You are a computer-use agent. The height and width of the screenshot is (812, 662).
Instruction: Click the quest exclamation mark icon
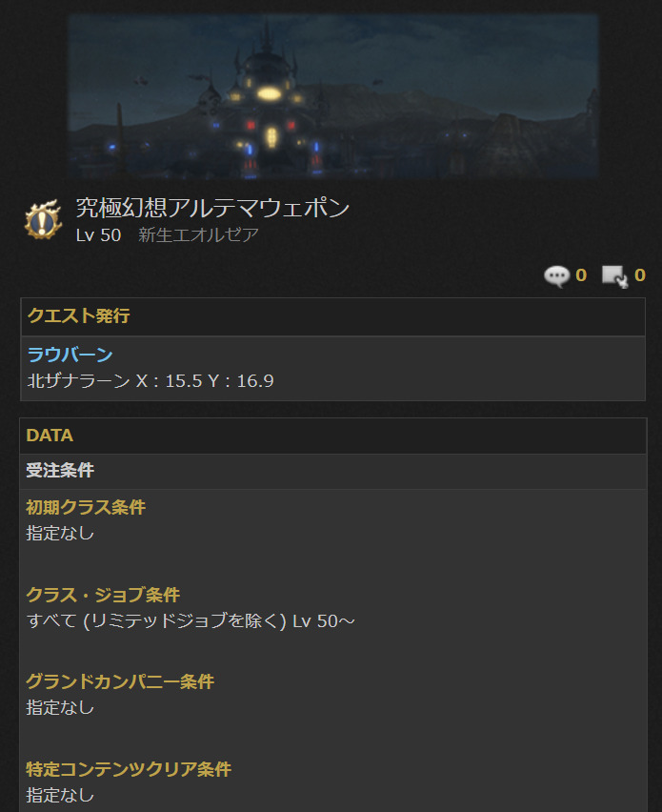(44, 220)
